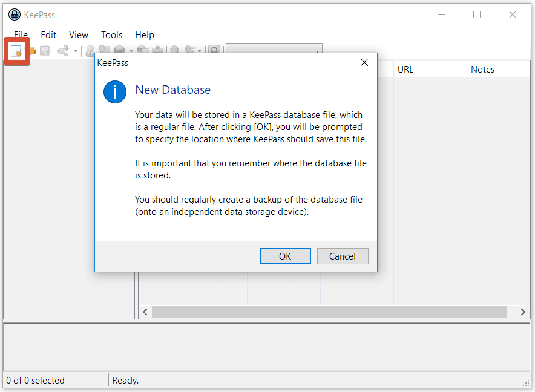Click the Save Database floppy icon

click(x=45, y=51)
